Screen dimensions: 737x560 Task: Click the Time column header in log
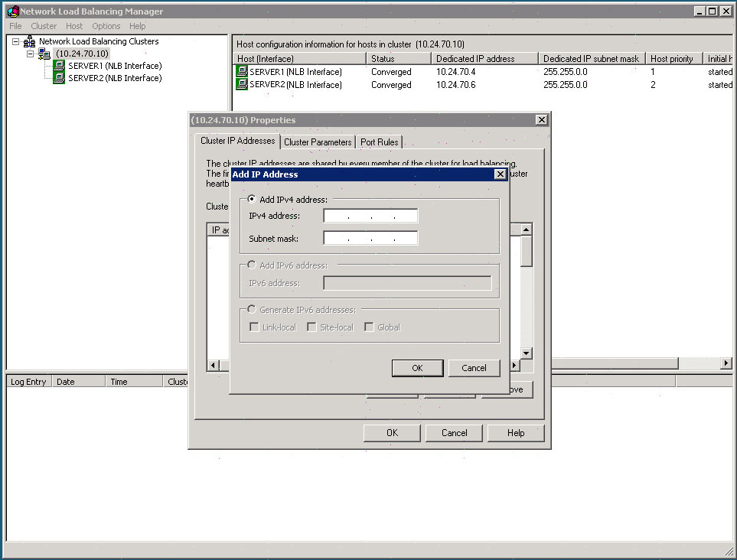pyautogui.click(x=134, y=382)
